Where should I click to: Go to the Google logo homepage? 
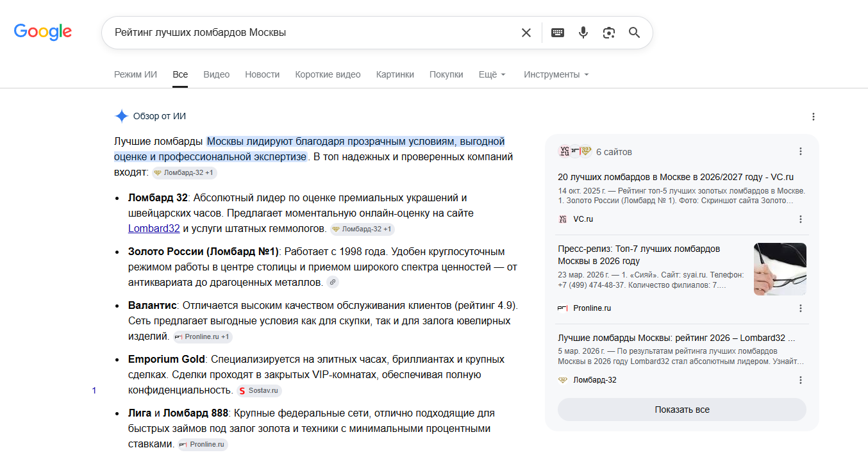[x=43, y=31]
